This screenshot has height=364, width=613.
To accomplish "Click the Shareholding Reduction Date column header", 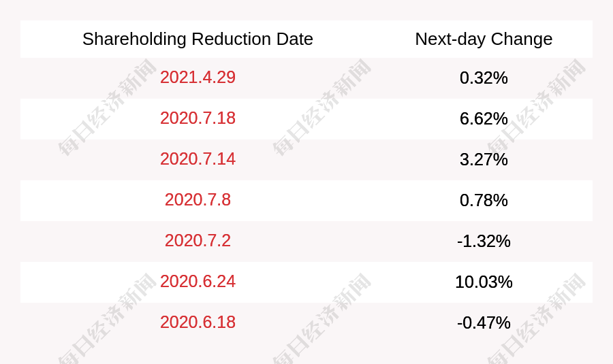I will coord(198,39).
